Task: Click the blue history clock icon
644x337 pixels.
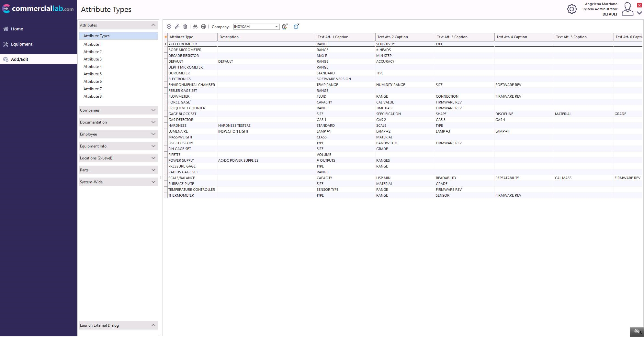Action: coord(296,27)
